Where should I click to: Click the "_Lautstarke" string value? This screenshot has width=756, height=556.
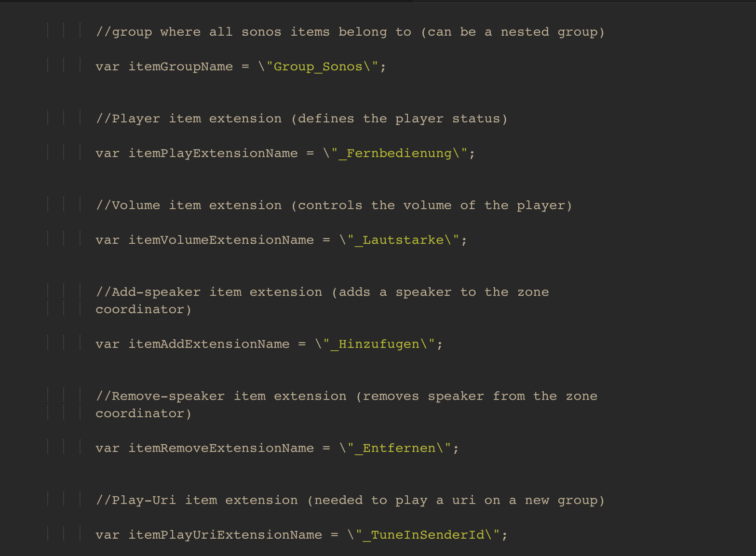(403, 240)
